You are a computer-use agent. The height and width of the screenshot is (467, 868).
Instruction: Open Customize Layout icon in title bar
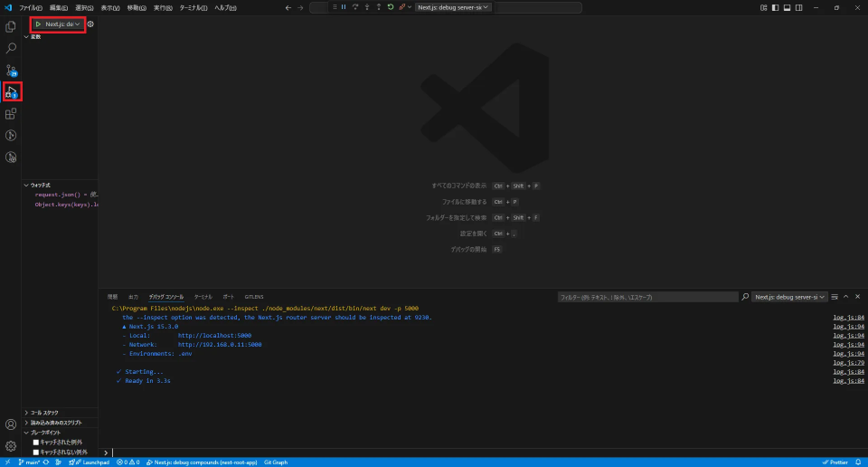point(763,8)
